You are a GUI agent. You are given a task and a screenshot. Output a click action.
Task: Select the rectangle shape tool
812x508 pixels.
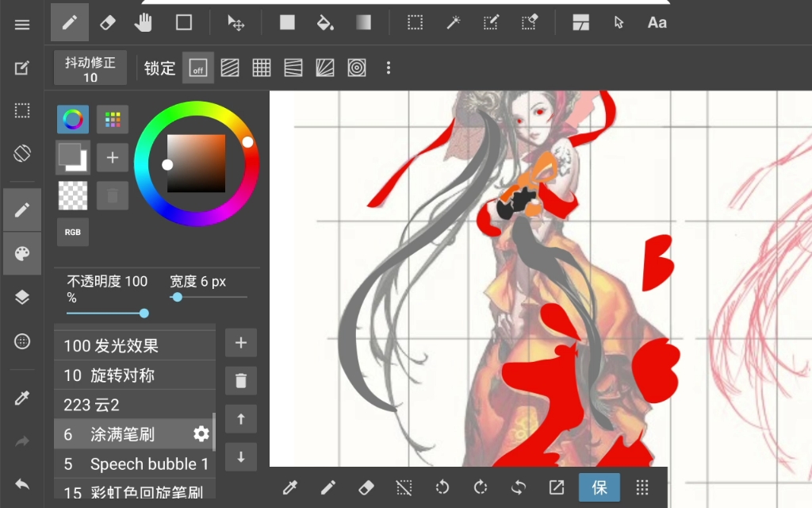(x=184, y=22)
